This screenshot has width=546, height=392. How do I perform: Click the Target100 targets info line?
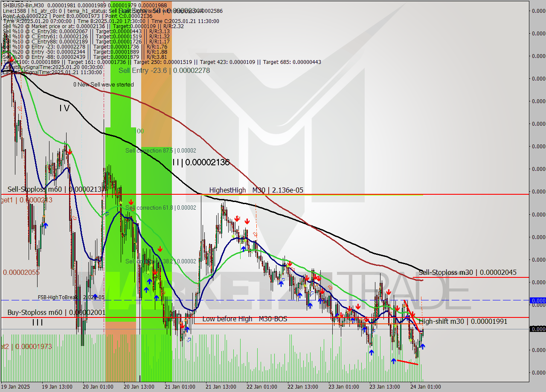point(162,62)
